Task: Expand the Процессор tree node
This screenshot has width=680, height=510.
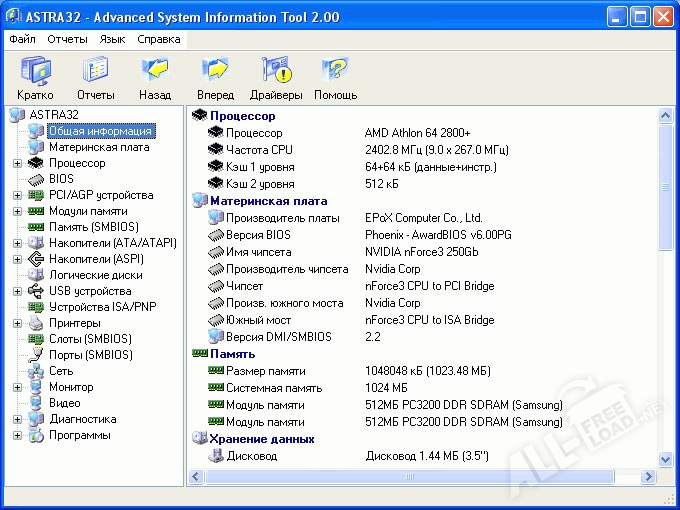Action: 17,163
